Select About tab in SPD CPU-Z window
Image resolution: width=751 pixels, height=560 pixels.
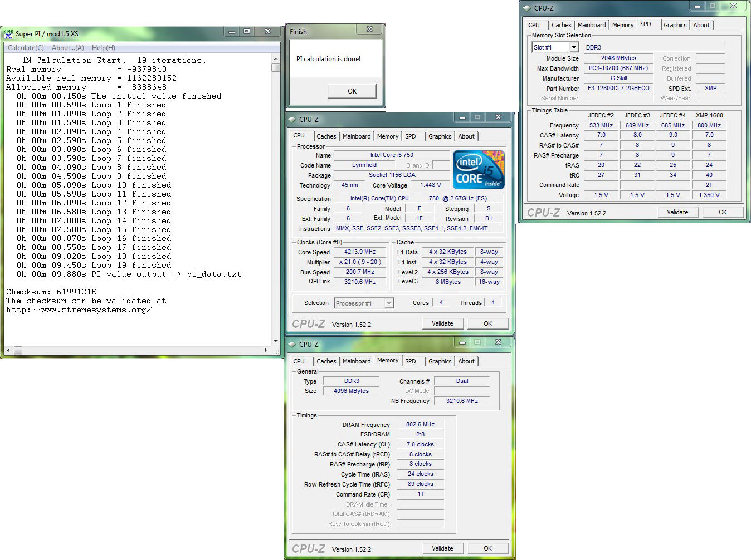702,25
